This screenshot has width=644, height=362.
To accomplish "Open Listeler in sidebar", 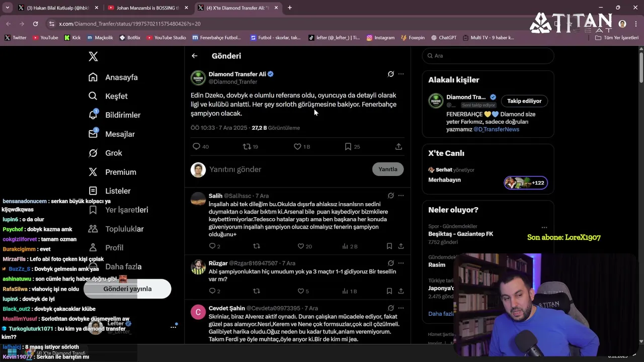I will tap(110, 191).
